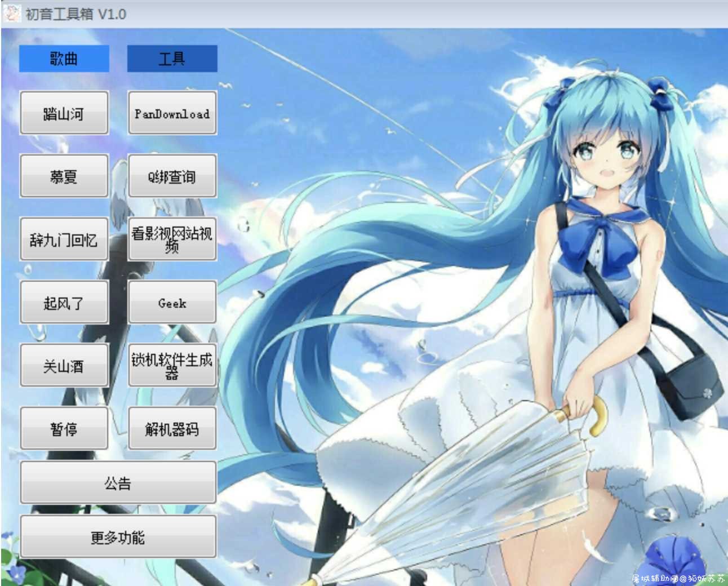The height and width of the screenshot is (586, 728).
Task: Open the Q绑查询 tool
Action: tap(172, 176)
